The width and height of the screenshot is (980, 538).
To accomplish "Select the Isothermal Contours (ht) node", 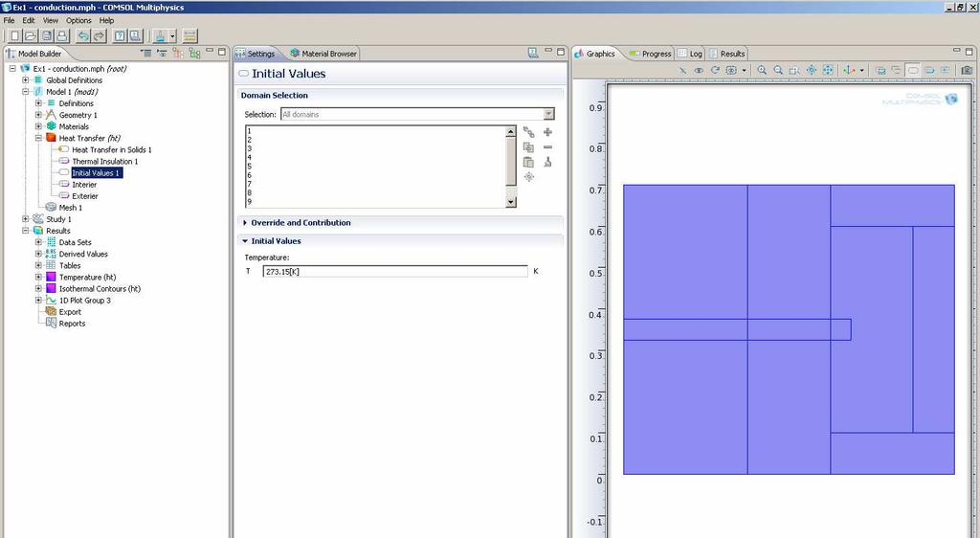I will 100,289.
